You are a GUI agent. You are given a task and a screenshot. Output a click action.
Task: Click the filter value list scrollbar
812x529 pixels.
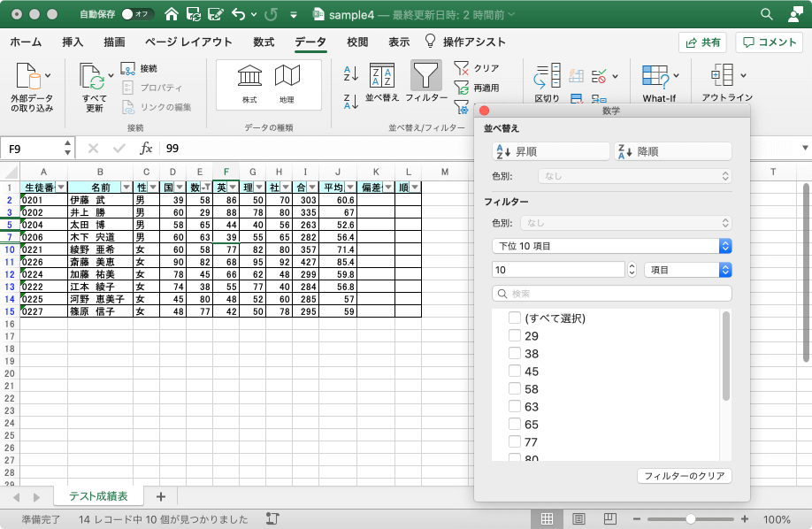[725, 356]
